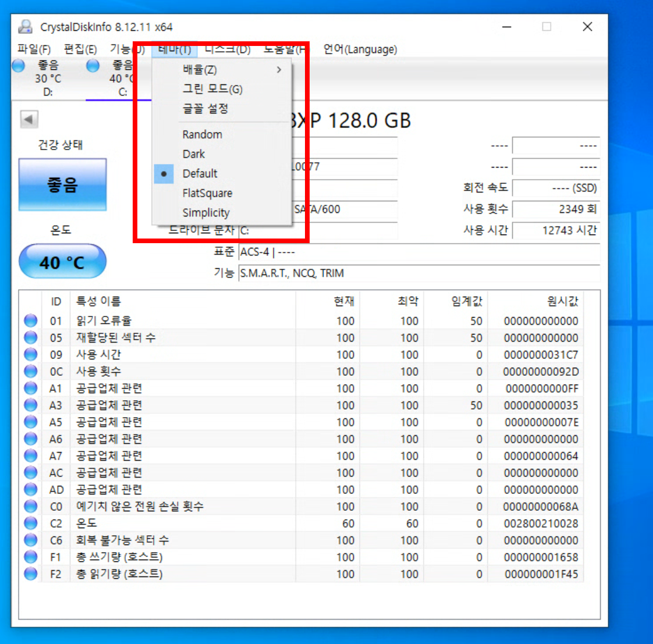Switch to the Dark theme
Viewport: 653px width, 644px height.
click(x=222, y=154)
